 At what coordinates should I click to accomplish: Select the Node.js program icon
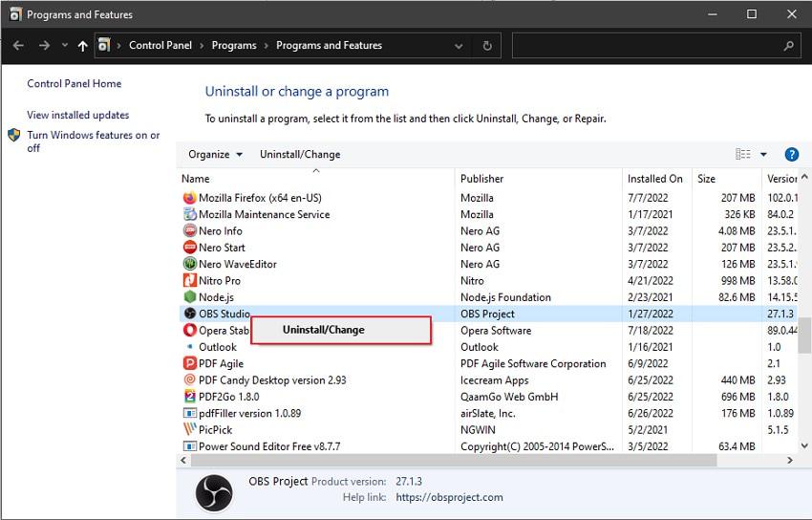point(189,297)
